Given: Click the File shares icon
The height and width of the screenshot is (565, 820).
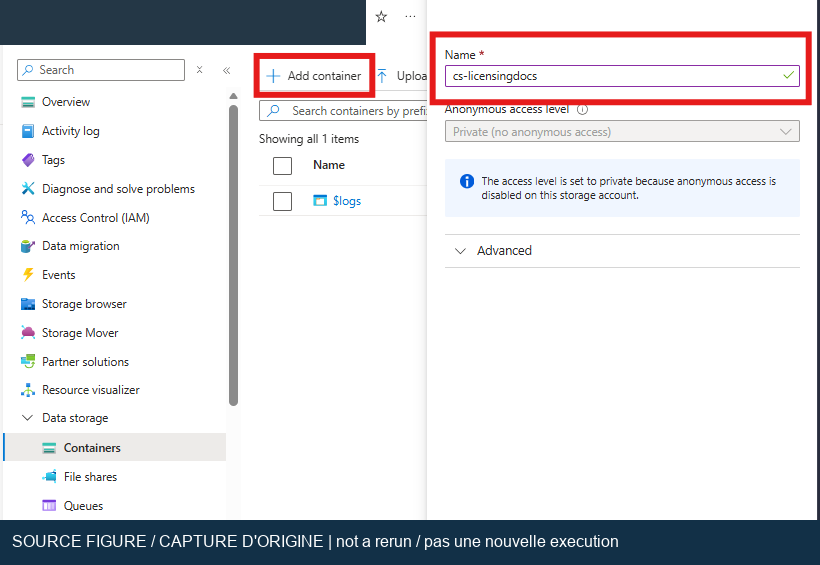Looking at the screenshot, I should [x=49, y=477].
